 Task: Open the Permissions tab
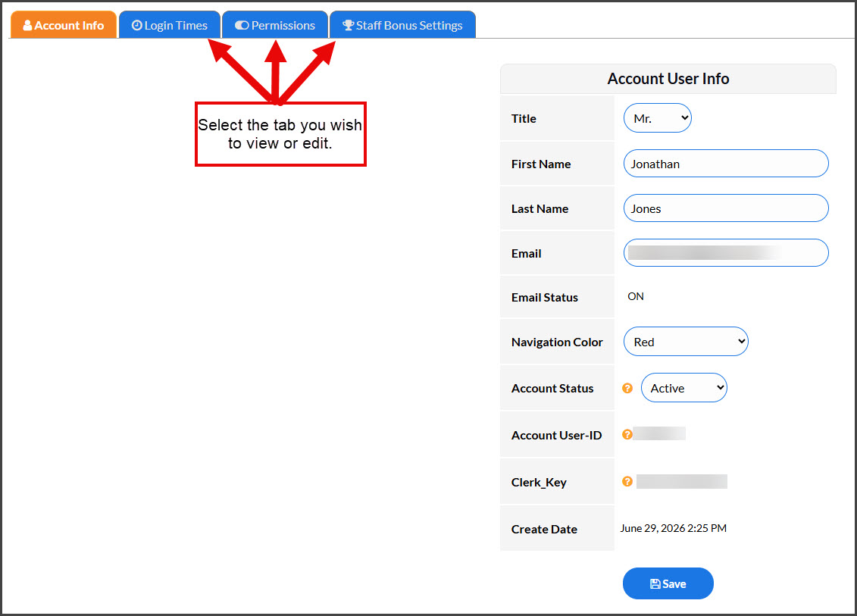[275, 25]
